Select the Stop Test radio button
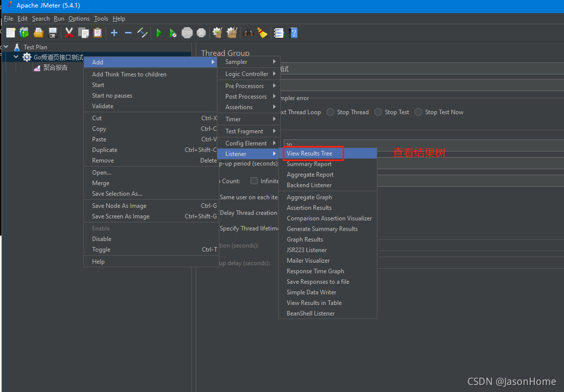564x392 pixels. (x=378, y=112)
